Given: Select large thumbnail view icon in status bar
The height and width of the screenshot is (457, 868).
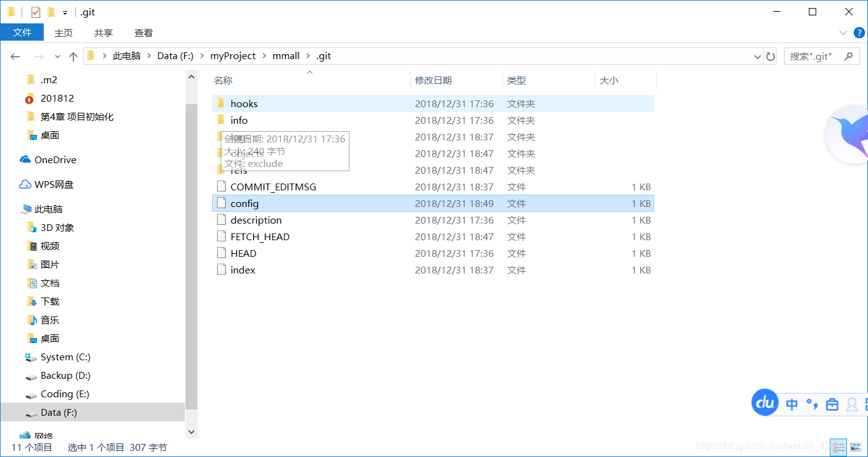Looking at the screenshot, I should pos(856,447).
